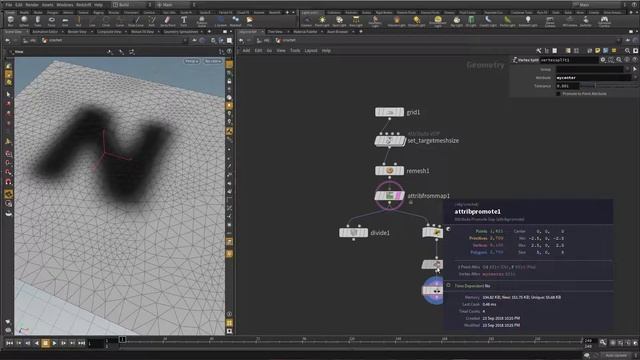
Task: Jump to first frame
Action: 9,343
